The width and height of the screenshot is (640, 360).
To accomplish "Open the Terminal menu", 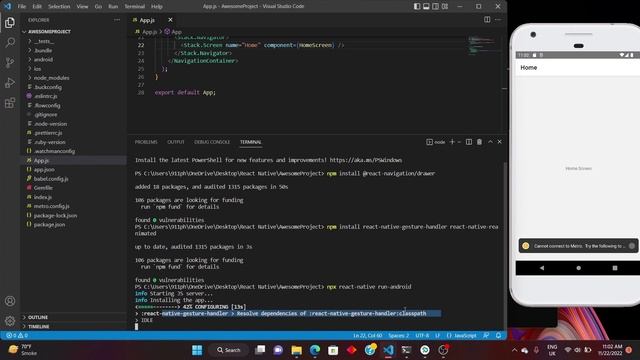I will [135, 7].
